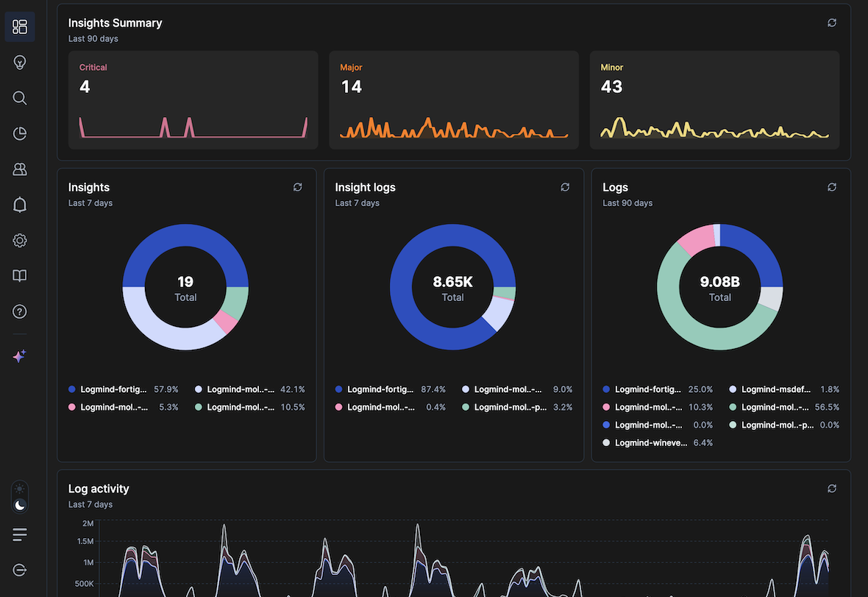Click the logout icon in sidebar

click(x=20, y=570)
